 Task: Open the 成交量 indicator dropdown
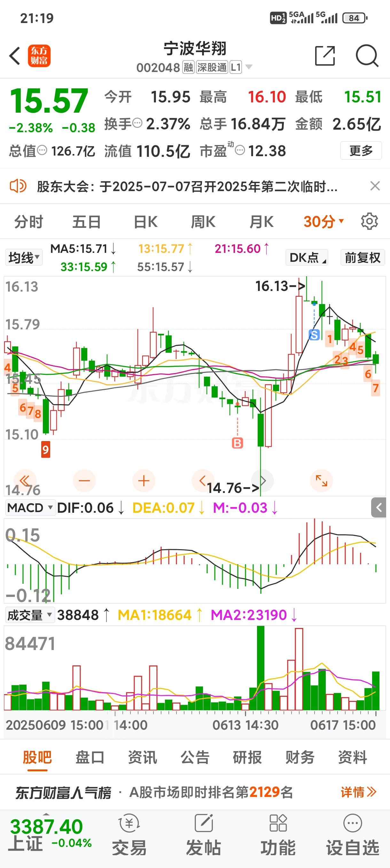tap(30, 615)
